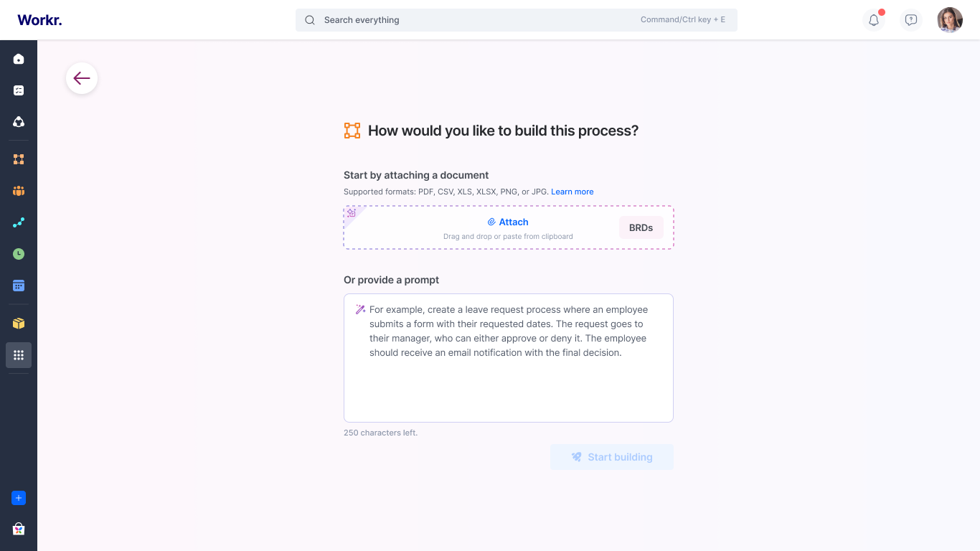
Task: Click the orange process flow sidebar icon
Action: tap(19, 159)
